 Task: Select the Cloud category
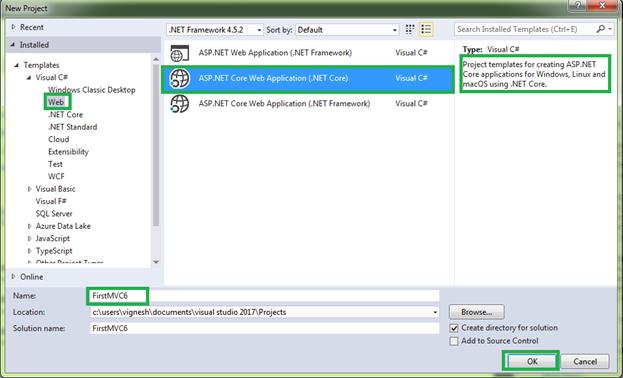click(x=59, y=140)
